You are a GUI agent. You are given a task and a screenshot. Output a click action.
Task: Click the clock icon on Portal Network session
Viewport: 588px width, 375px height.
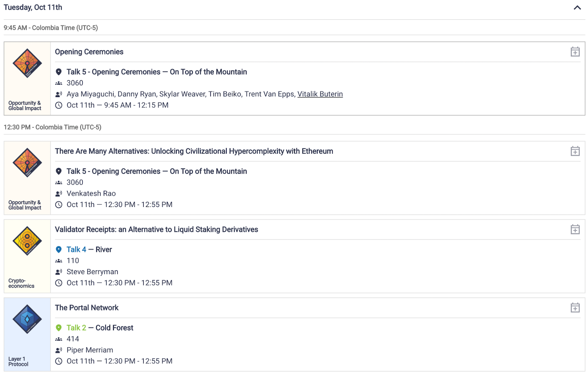tap(58, 361)
